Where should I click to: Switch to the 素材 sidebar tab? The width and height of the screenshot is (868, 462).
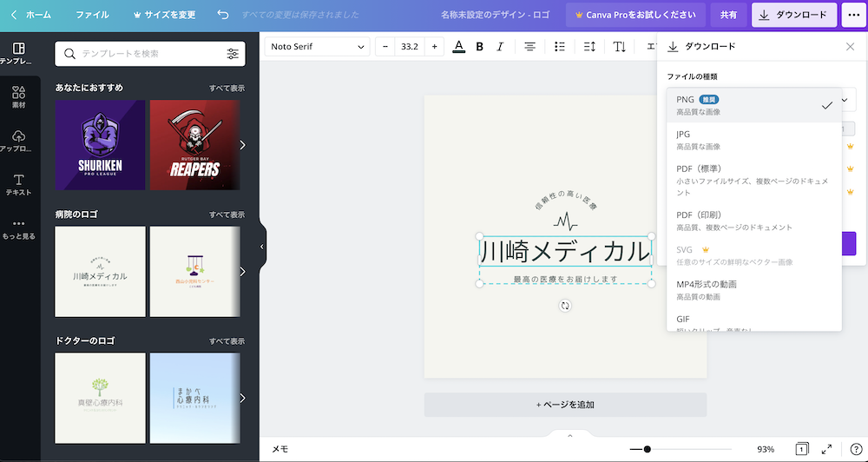coord(19,96)
